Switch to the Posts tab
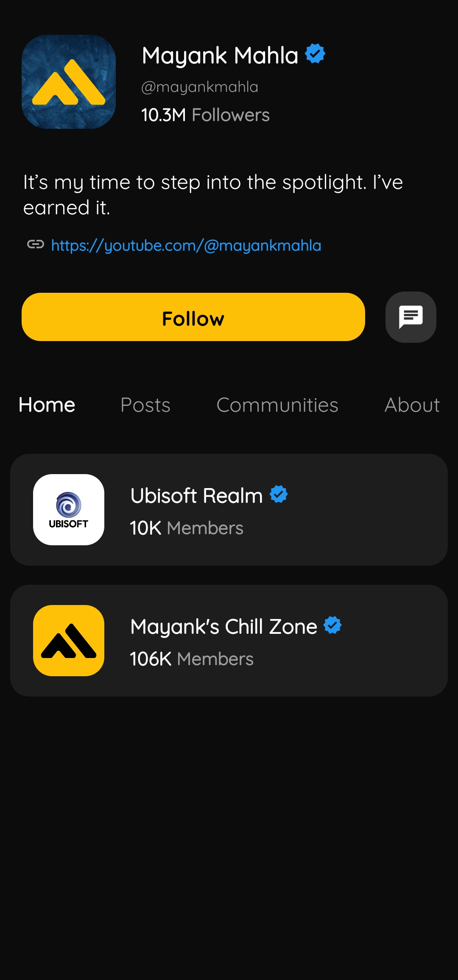Viewport: 458px width, 980px height. click(x=145, y=405)
